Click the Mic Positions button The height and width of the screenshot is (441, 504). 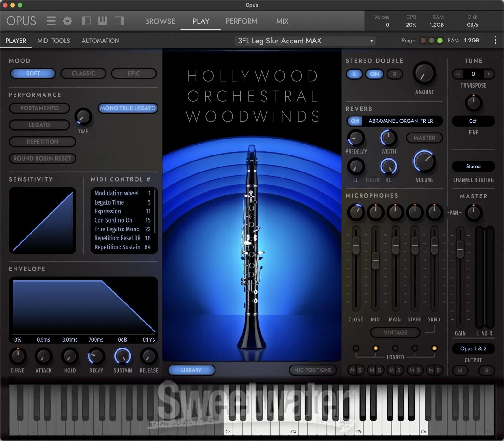(313, 370)
